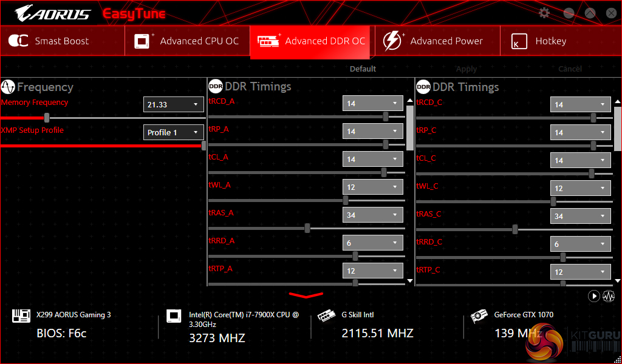The height and width of the screenshot is (364, 622).
Task: Click scroll up arrow of channel A timings
Action: [410, 101]
